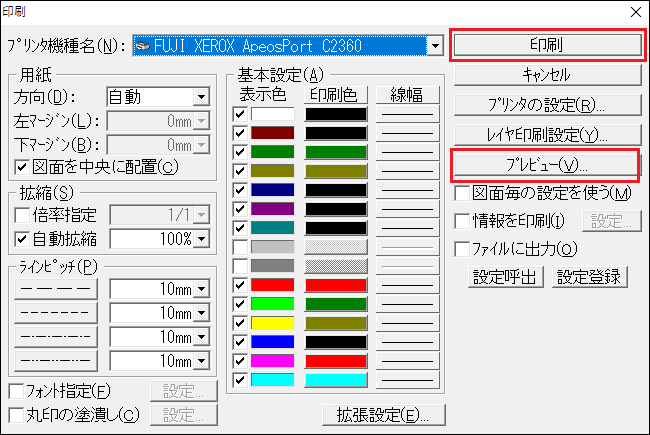This screenshot has width=650, height=435.
Task: Check the dark gray display color row checkbox
Action: (x=240, y=266)
